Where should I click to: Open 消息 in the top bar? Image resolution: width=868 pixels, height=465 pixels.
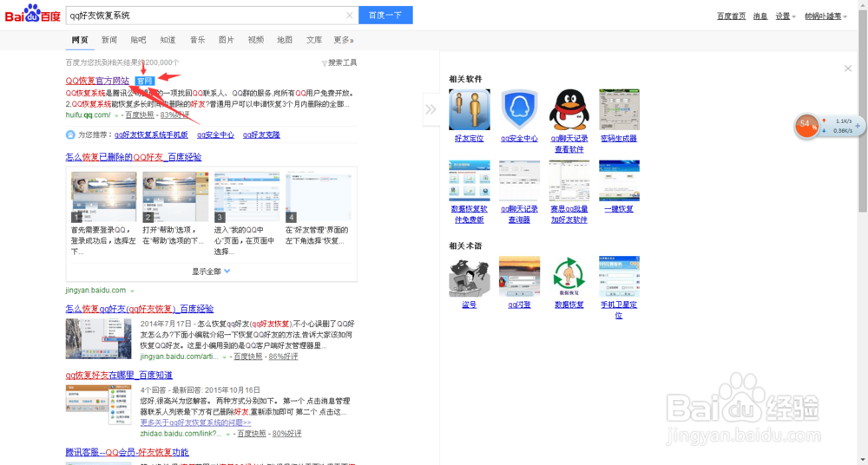(x=760, y=16)
